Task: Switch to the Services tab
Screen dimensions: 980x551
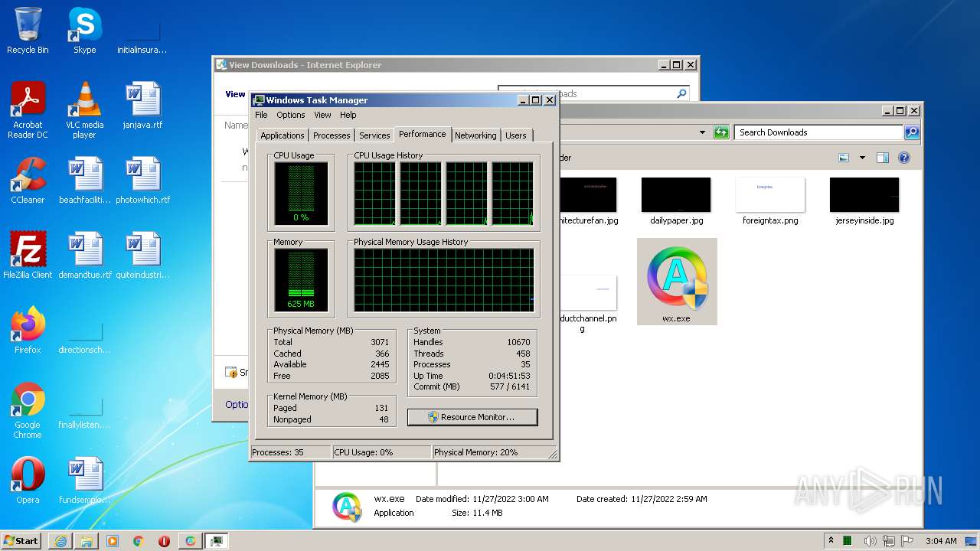Action: [x=374, y=135]
